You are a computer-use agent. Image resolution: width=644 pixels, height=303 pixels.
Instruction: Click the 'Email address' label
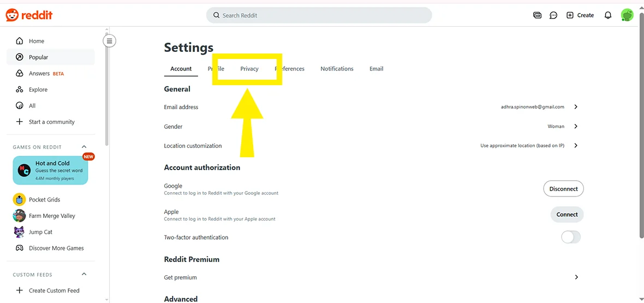[181, 107]
